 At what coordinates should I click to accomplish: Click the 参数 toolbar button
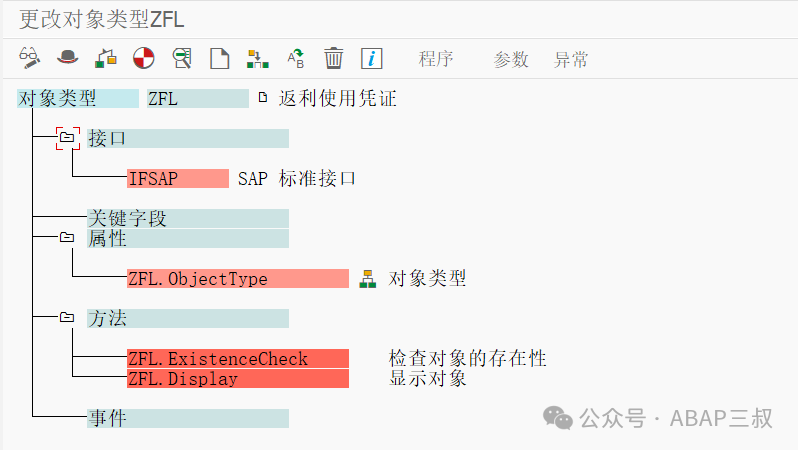[511, 60]
